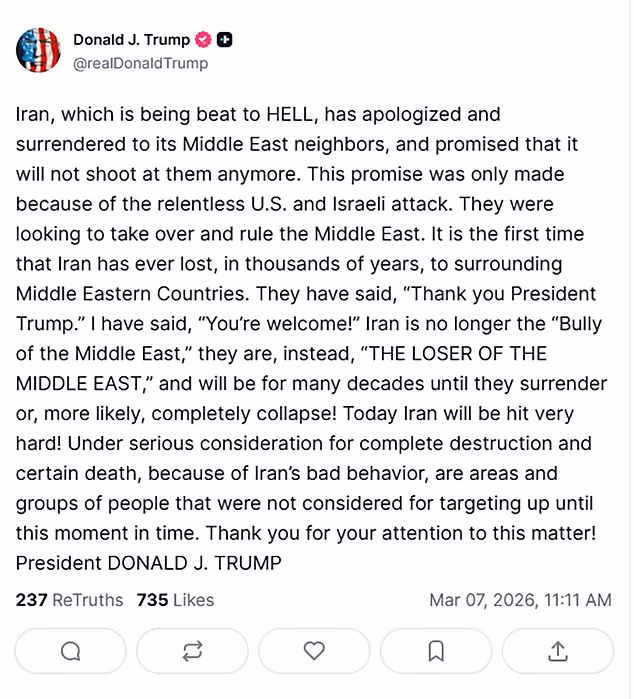
Task: Click the black plus badge beside the name
Action: [225, 40]
